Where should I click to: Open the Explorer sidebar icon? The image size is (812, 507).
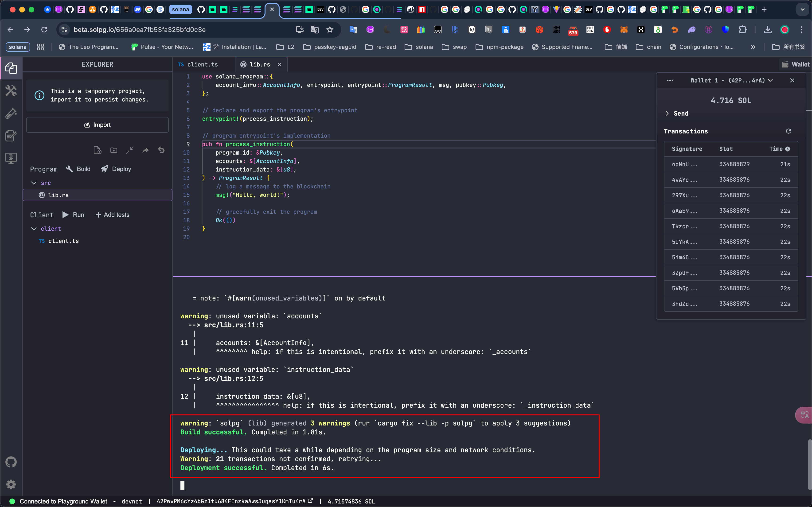pos(11,68)
